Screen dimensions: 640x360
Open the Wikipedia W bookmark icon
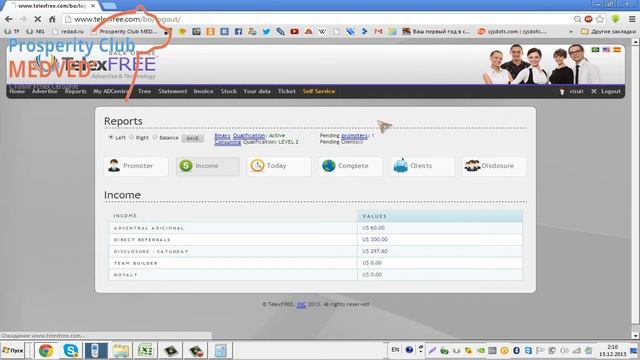[x=322, y=31]
